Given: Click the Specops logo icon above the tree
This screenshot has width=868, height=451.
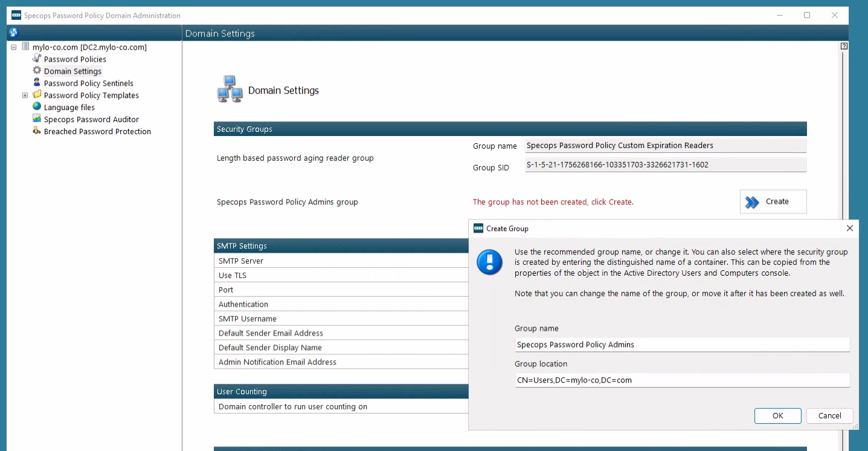Looking at the screenshot, I should (13, 33).
